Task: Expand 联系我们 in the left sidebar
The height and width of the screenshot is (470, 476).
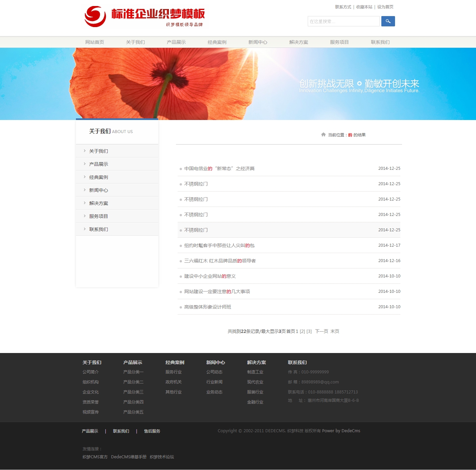Action: (x=98, y=229)
